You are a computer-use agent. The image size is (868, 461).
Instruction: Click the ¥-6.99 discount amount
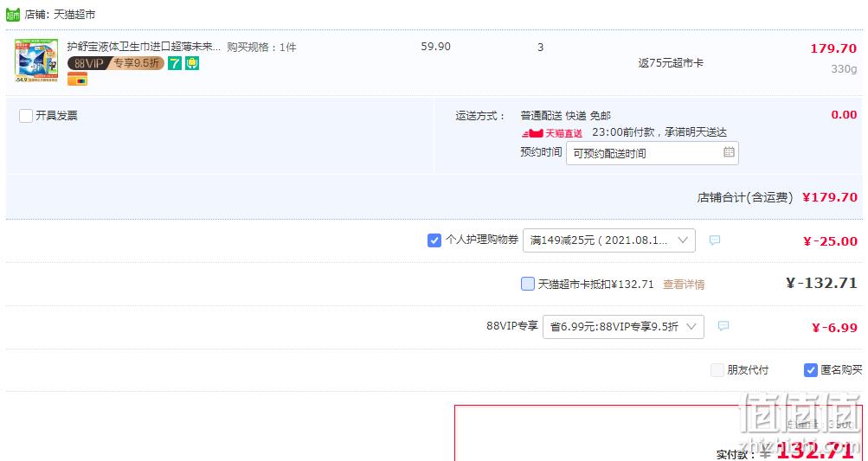(835, 328)
